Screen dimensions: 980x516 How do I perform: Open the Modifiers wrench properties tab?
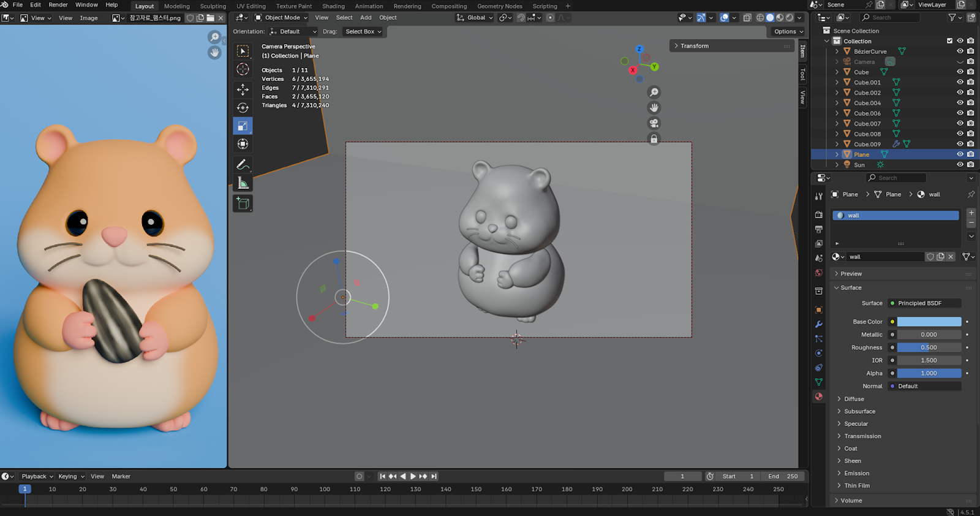[818, 324]
